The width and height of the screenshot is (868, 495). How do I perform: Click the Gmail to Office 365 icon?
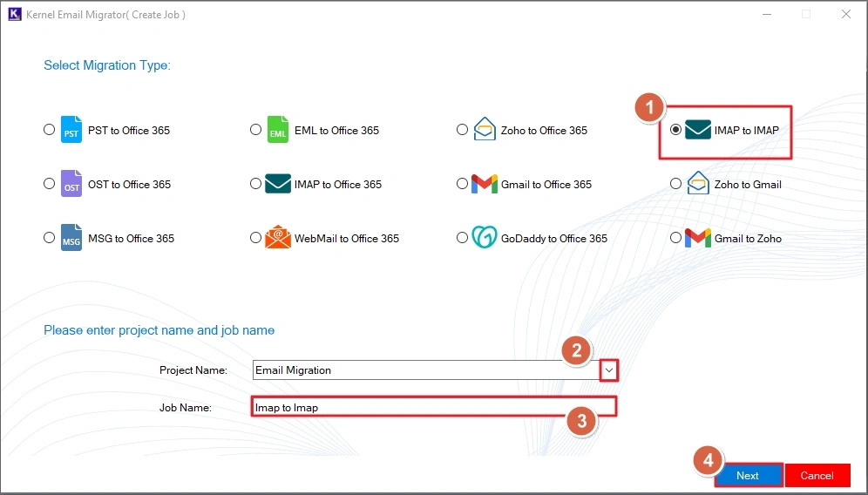pos(485,184)
